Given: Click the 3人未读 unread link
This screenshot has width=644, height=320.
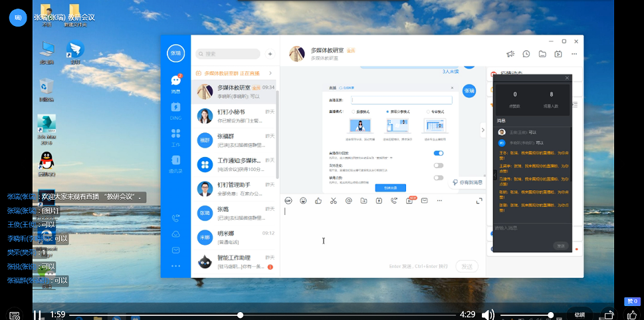Looking at the screenshot, I should tap(451, 72).
